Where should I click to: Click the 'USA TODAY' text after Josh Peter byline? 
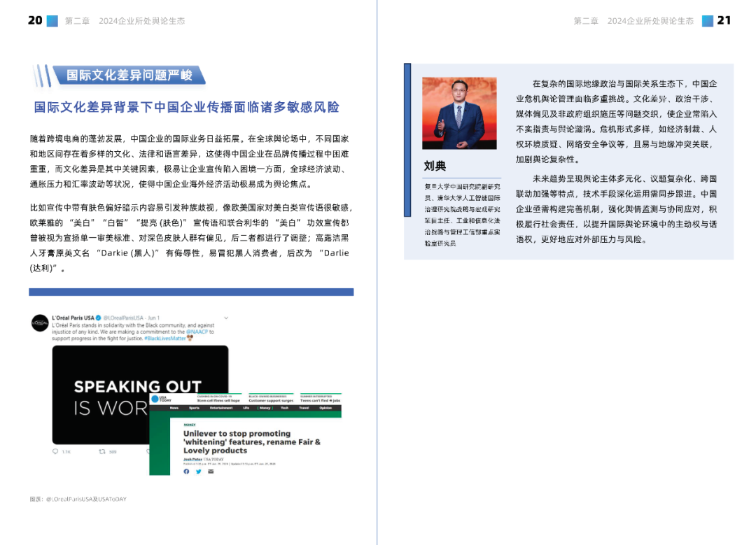[213, 460]
